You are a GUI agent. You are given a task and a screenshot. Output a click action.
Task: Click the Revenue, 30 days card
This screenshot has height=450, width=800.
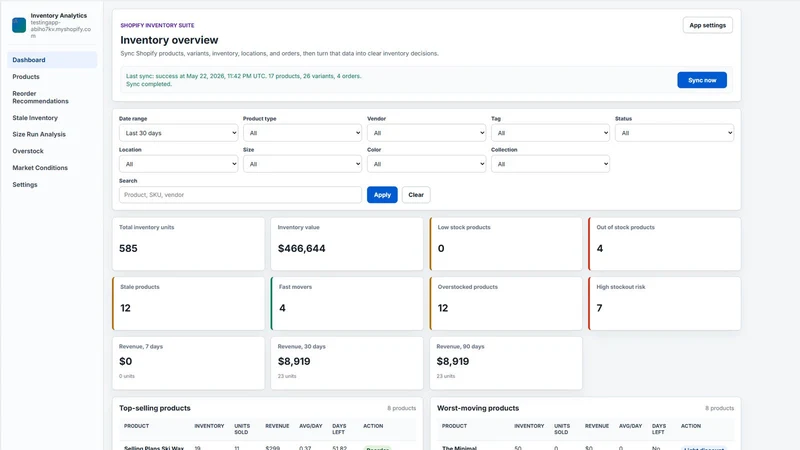[347, 363]
